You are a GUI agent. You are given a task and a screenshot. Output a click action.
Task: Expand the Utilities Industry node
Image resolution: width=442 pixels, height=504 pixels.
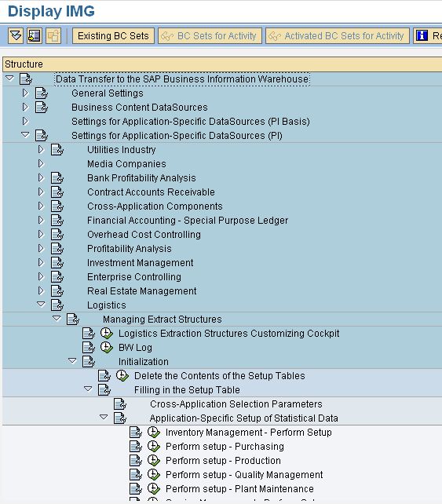point(41,149)
